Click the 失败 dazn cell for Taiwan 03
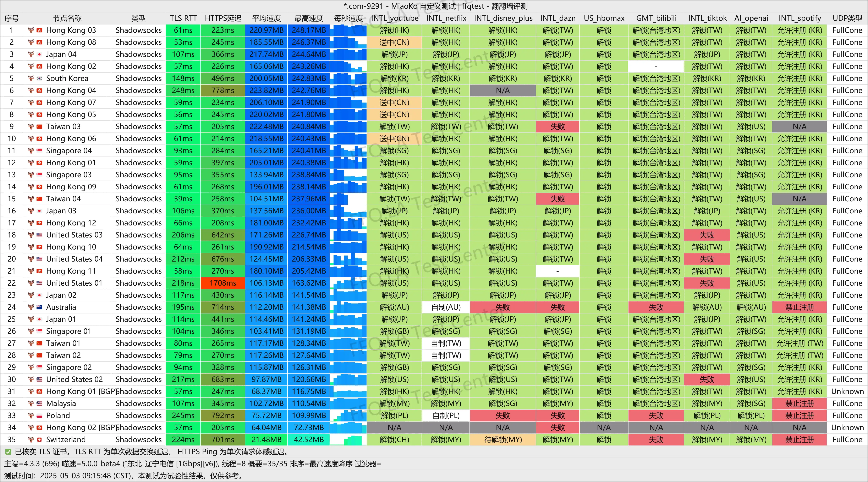 [558, 127]
